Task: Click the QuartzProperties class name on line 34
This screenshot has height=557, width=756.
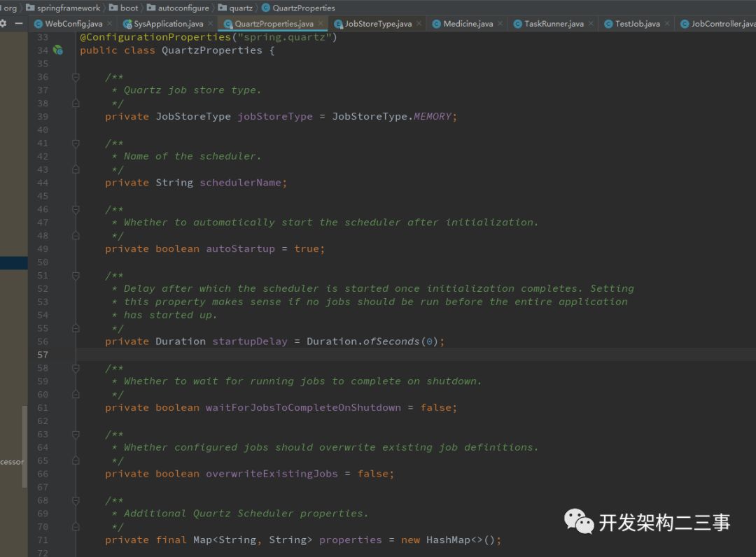Action: (x=212, y=50)
